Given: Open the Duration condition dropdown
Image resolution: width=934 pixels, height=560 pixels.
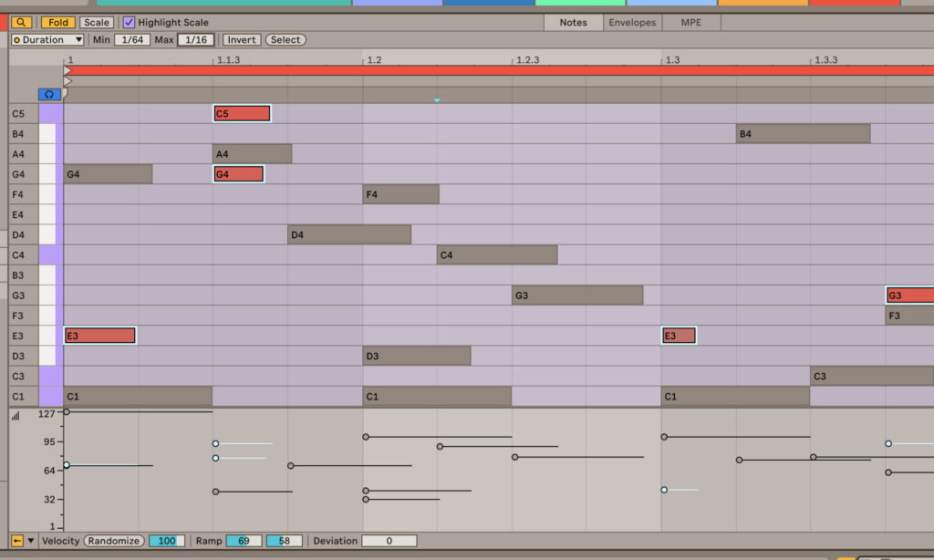Looking at the screenshot, I should pyautogui.click(x=47, y=40).
